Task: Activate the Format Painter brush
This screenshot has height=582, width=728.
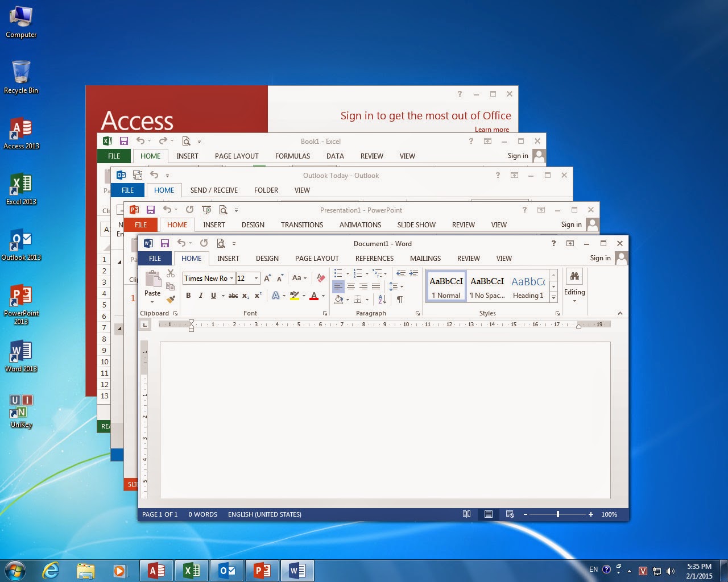Action: (x=171, y=299)
